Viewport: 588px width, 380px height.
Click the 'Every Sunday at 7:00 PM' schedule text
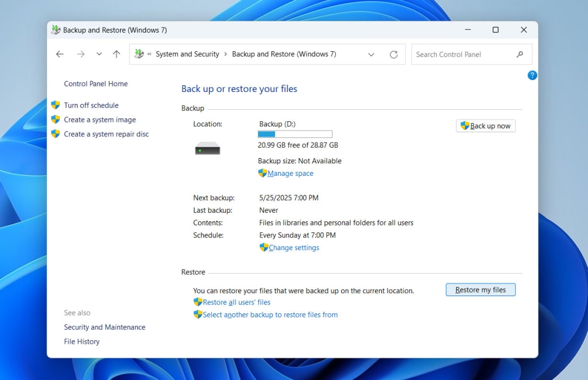[x=297, y=235]
